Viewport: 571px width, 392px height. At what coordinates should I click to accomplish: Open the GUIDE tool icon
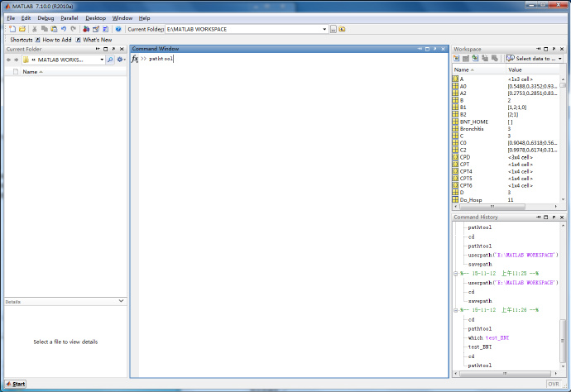(x=96, y=29)
